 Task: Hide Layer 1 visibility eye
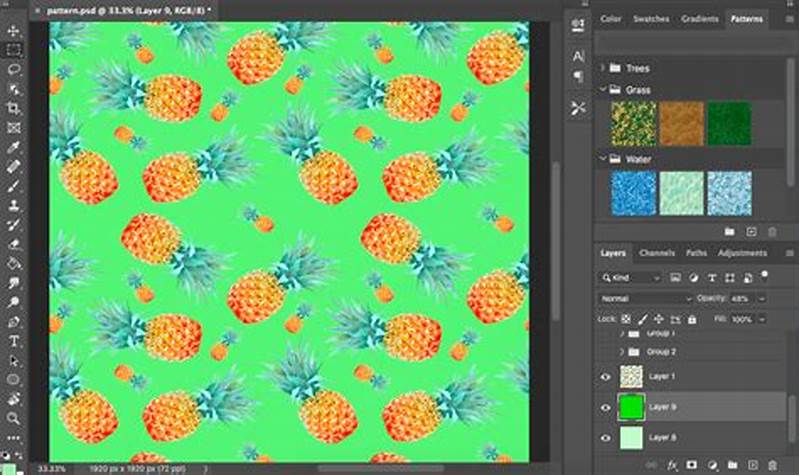(606, 377)
